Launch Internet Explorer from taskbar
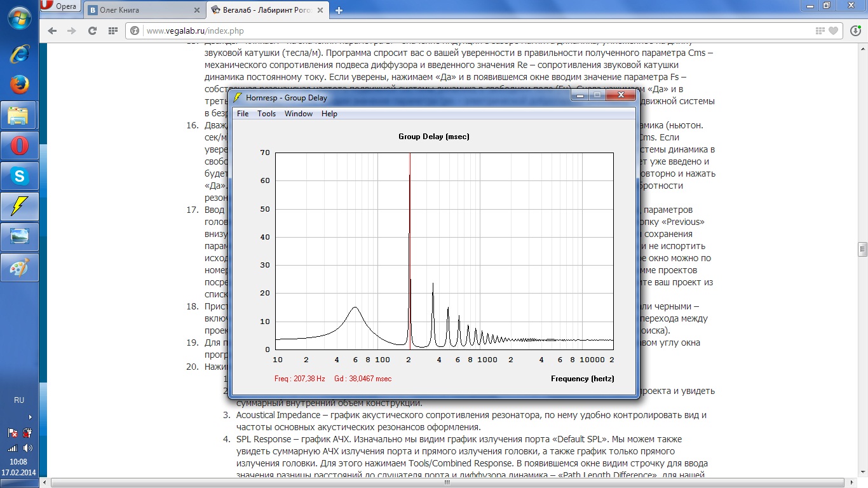 point(19,54)
